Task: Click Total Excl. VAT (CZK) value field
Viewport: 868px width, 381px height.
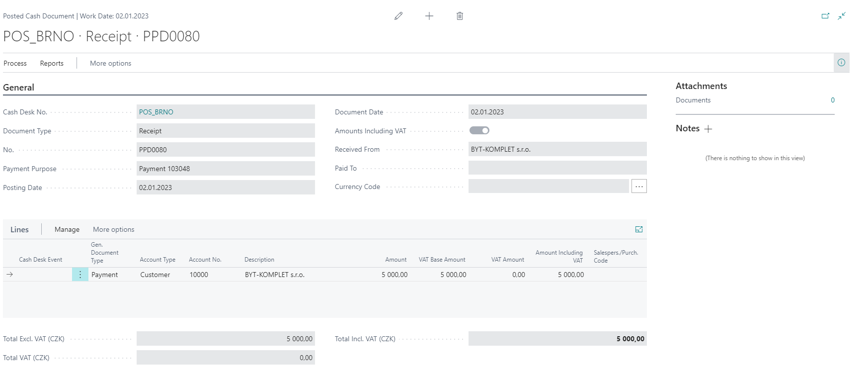Action: click(x=226, y=339)
